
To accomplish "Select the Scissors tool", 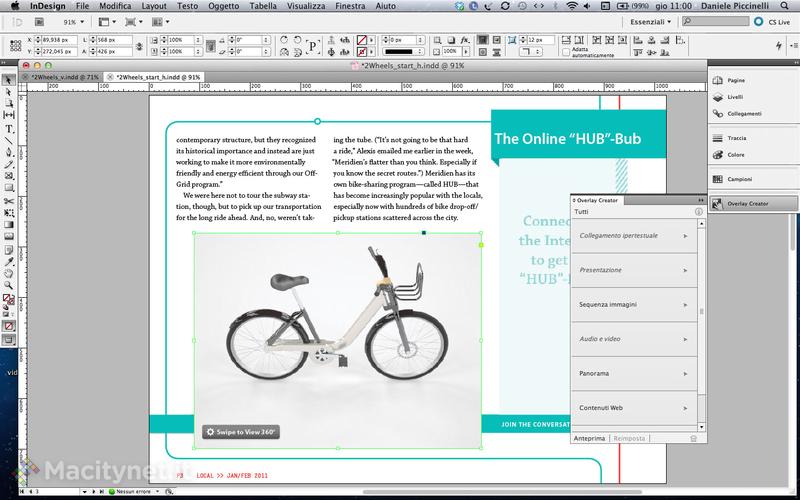I will [x=10, y=200].
